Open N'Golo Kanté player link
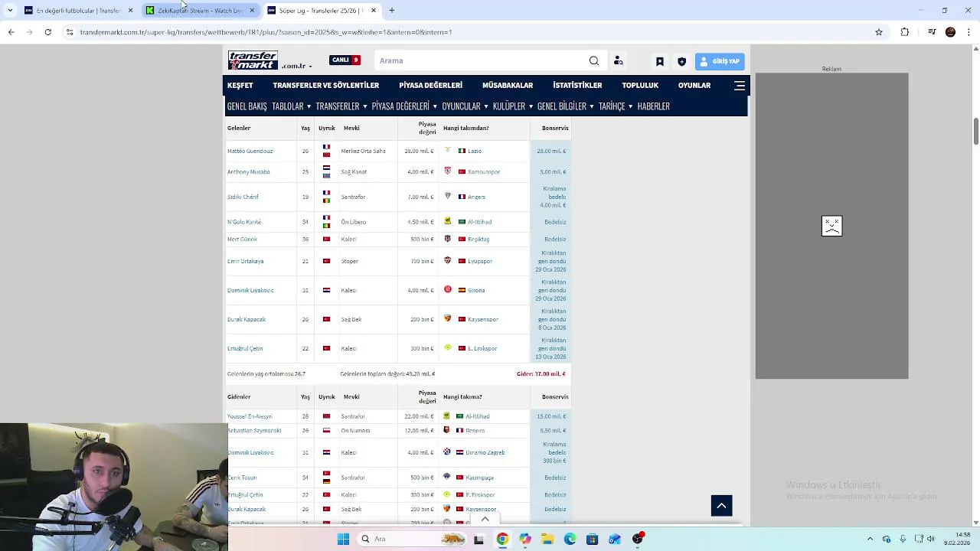 click(244, 222)
